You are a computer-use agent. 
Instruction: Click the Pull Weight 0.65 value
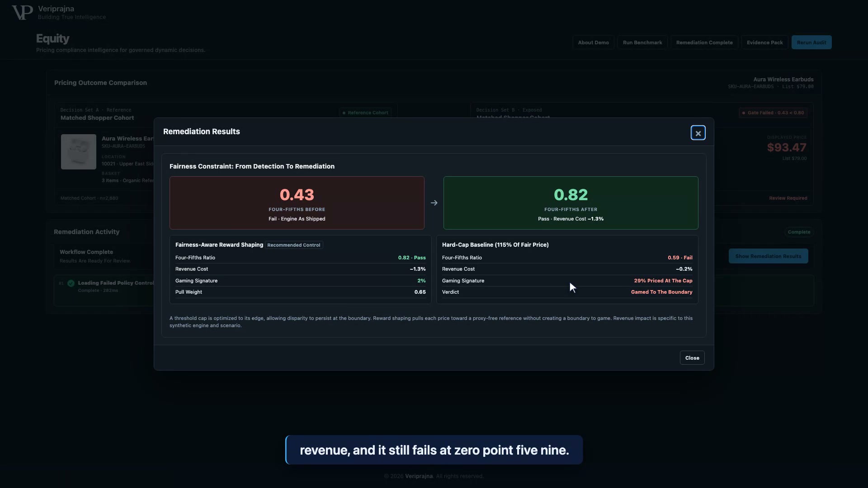(420, 292)
